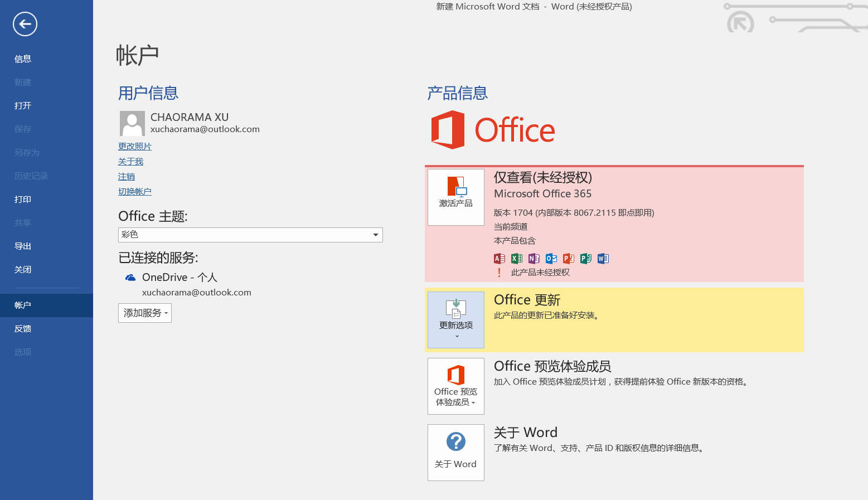Click the 切换帐户 switch account link
This screenshot has width=868, height=500.
click(x=135, y=192)
